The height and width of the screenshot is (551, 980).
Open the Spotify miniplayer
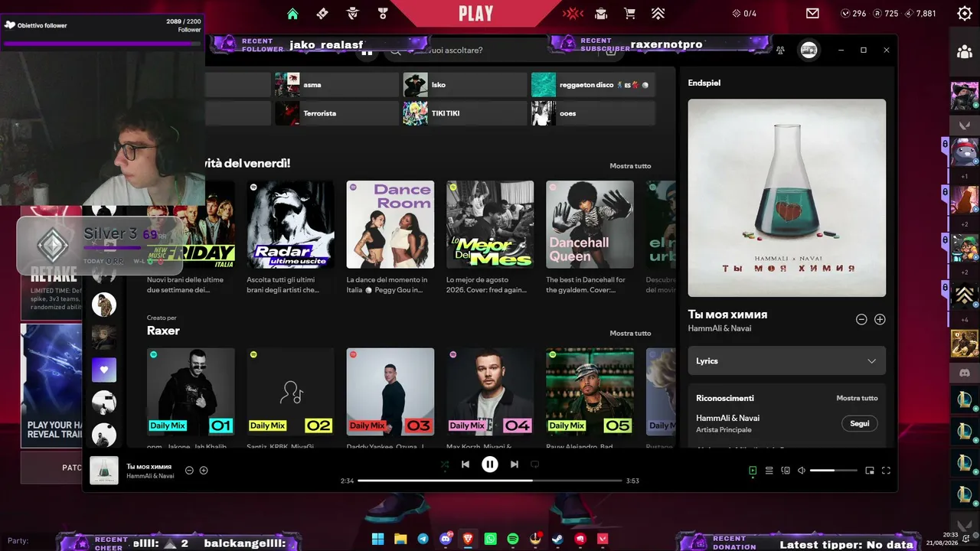pos(870,471)
